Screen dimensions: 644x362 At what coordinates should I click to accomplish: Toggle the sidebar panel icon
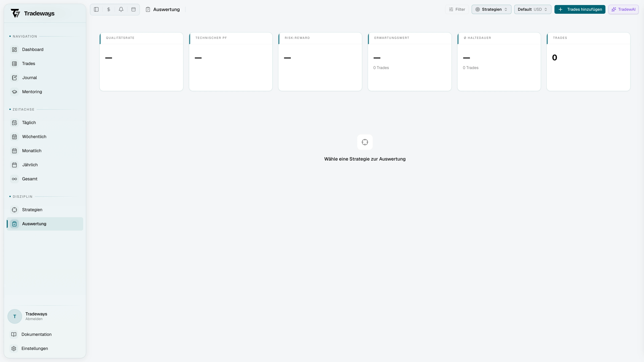pyautogui.click(x=96, y=10)
